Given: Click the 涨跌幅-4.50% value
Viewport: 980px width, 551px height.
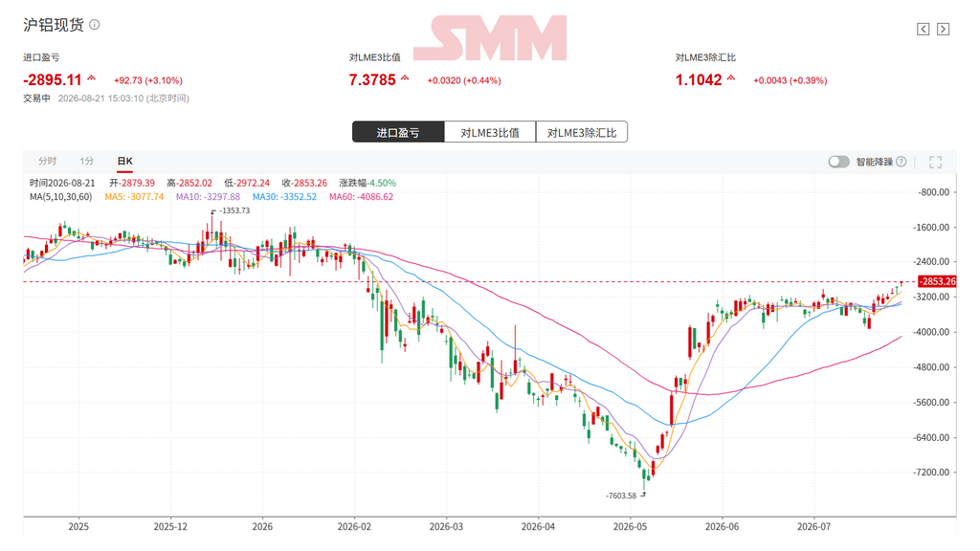Looking at the screenshot, I should pos(367,183).
